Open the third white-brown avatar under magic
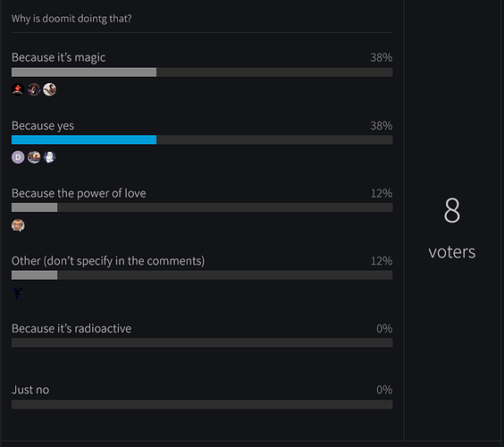Screen dimensions: 504x447 click(x=49, y=89)
